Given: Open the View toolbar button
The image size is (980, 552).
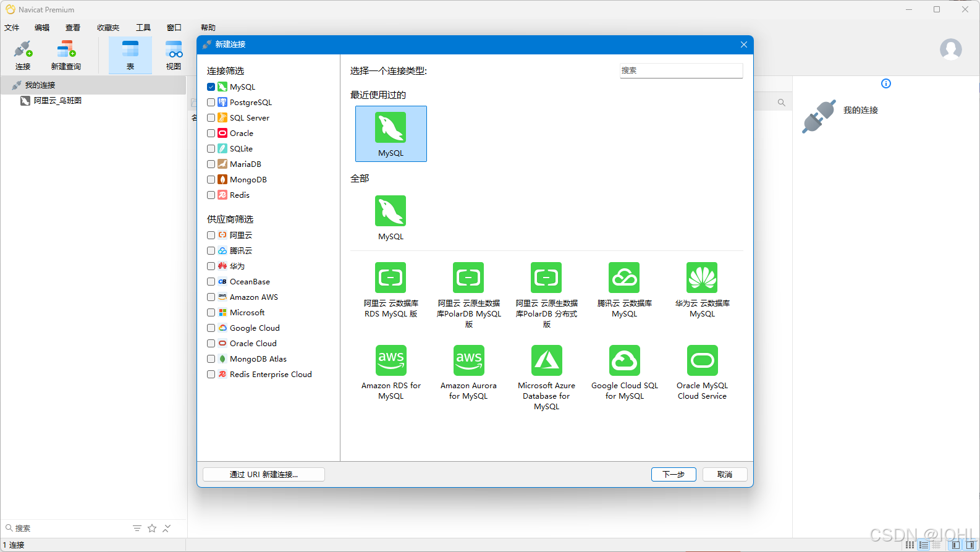Looking at the screenshot, I should click(174, 55).
